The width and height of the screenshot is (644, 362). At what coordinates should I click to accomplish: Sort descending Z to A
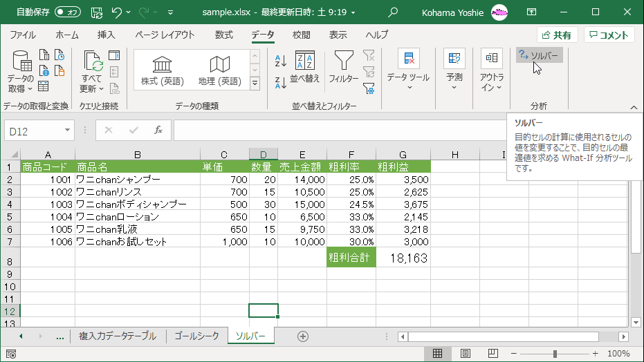pyautogui.click(x=281, y=82)
